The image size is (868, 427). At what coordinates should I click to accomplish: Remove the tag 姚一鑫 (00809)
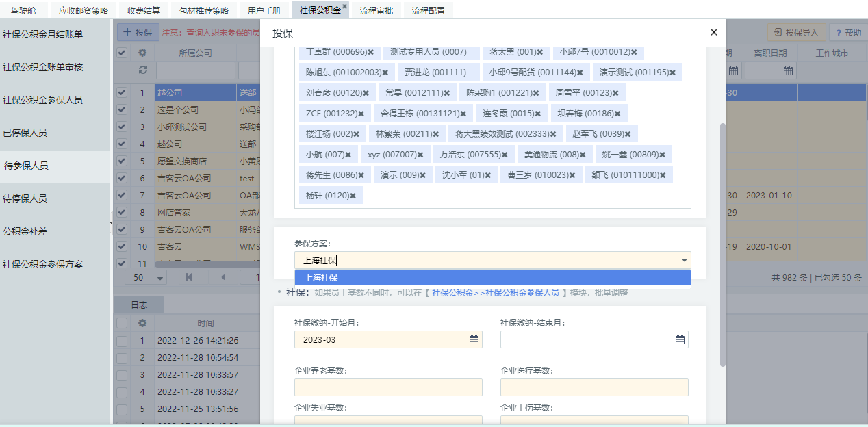coord(662,155)
